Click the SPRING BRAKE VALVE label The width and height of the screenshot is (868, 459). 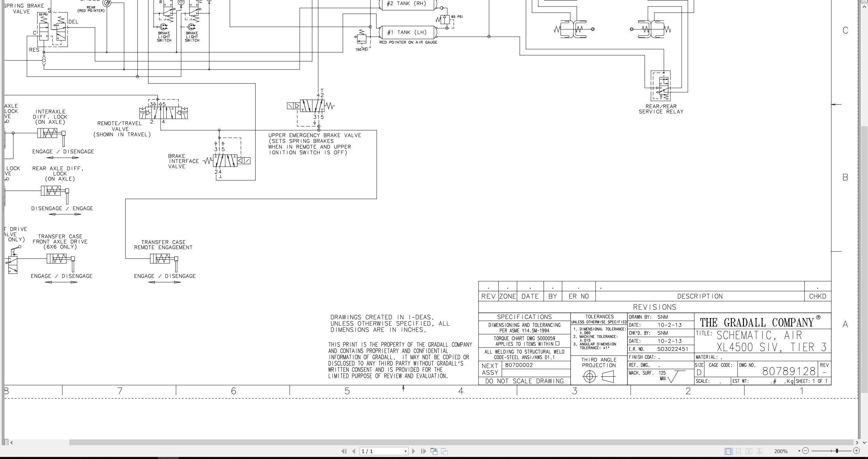(23, 9)
